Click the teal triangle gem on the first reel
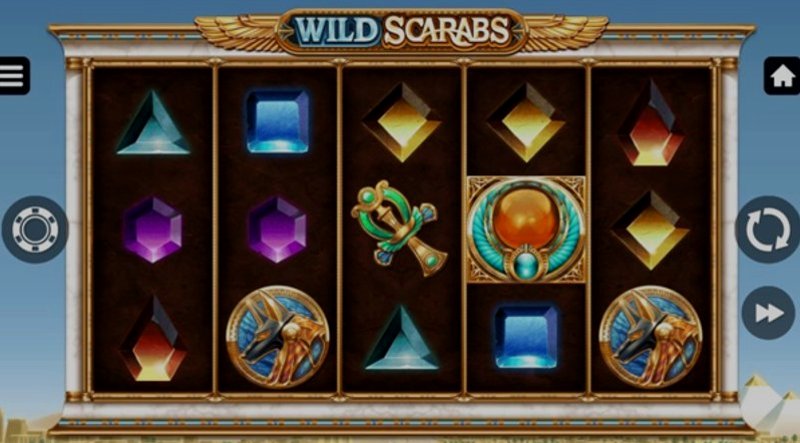The height and width of the screenshot is (443, 800). (153, 122)
